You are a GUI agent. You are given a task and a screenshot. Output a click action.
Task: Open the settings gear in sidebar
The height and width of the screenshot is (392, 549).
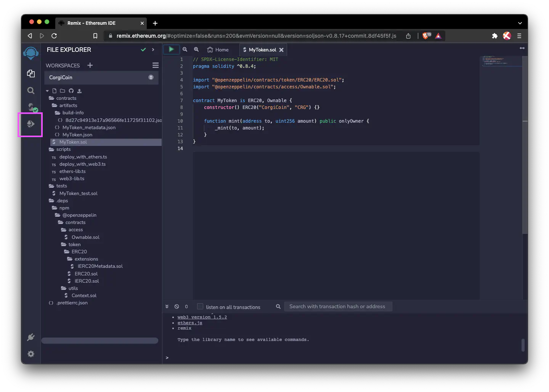[x=31, y=354]
